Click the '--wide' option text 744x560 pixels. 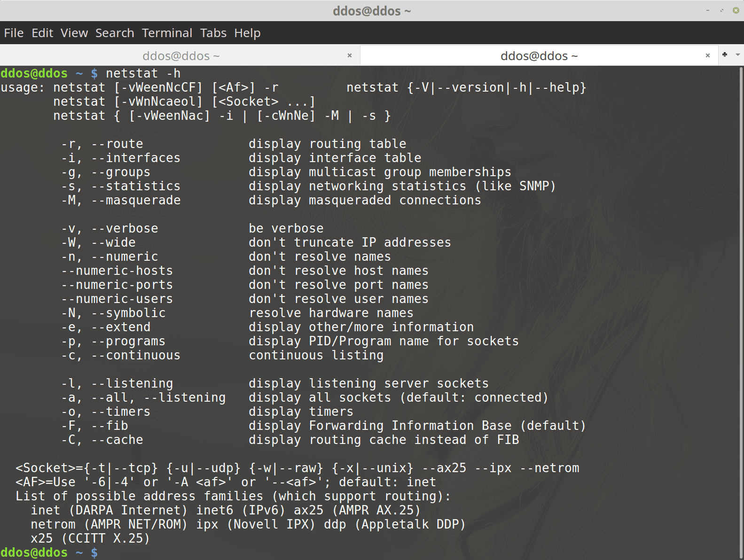coord(113,242)
